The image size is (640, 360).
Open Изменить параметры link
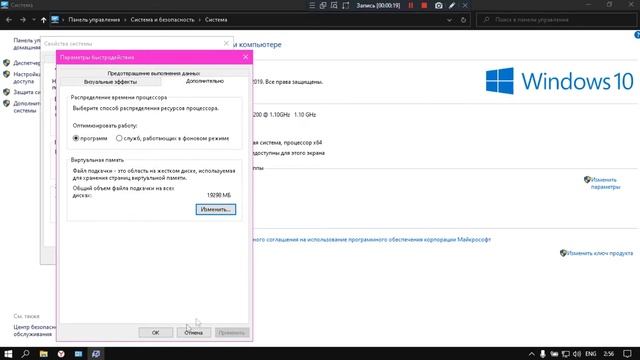pos(605,183)
